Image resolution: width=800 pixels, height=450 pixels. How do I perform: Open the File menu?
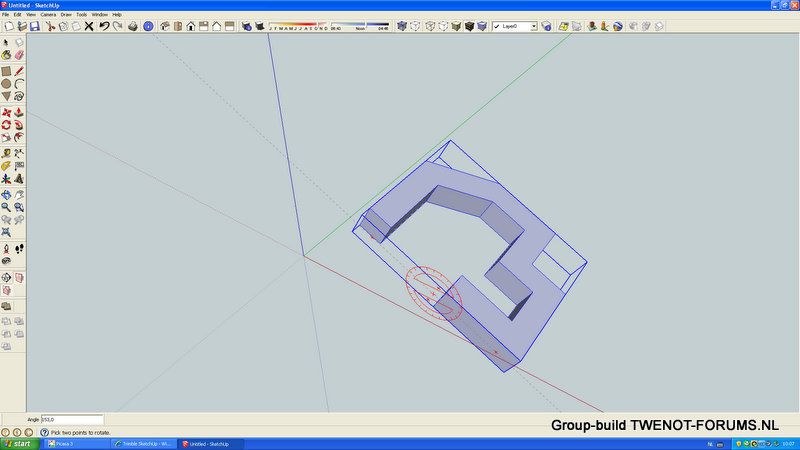(x=5, y=15)
